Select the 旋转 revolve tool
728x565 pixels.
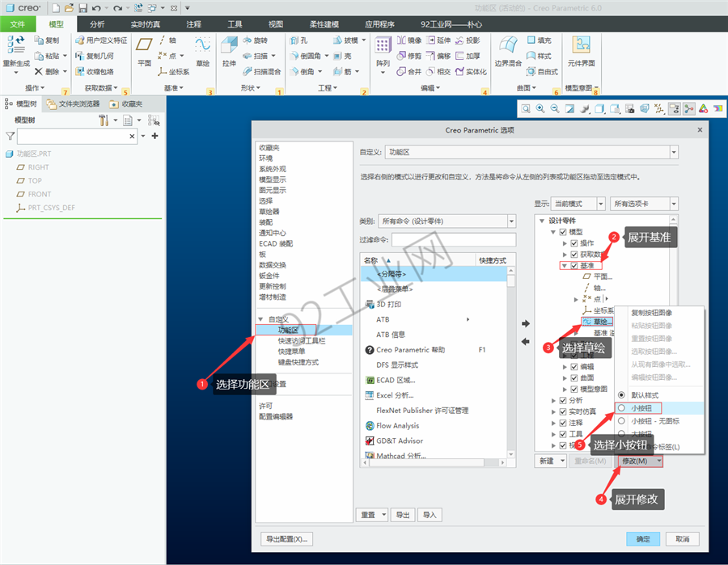256,40
